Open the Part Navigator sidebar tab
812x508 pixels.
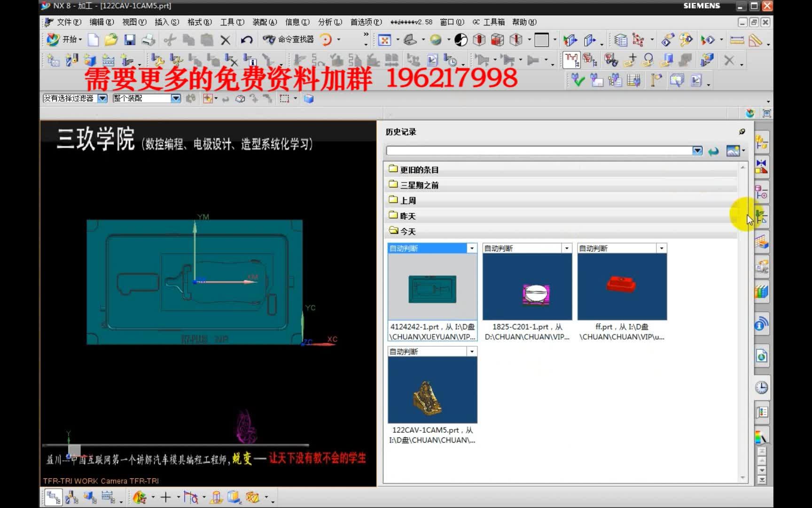click(761, 192)
